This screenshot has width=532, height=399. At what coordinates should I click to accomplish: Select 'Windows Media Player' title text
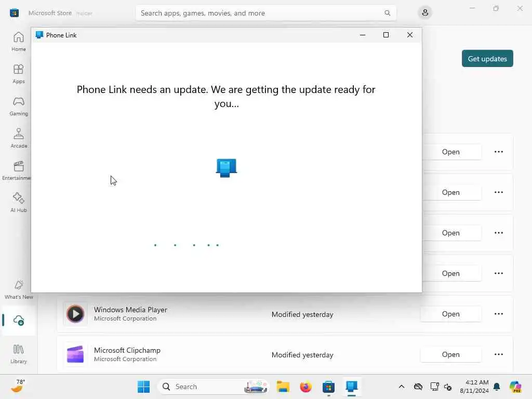point(130,310)
